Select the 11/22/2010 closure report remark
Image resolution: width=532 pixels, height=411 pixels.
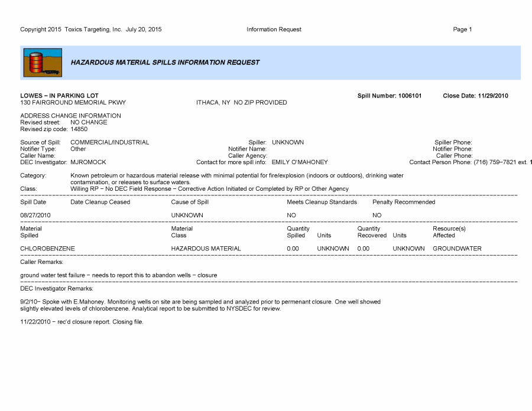82,322
